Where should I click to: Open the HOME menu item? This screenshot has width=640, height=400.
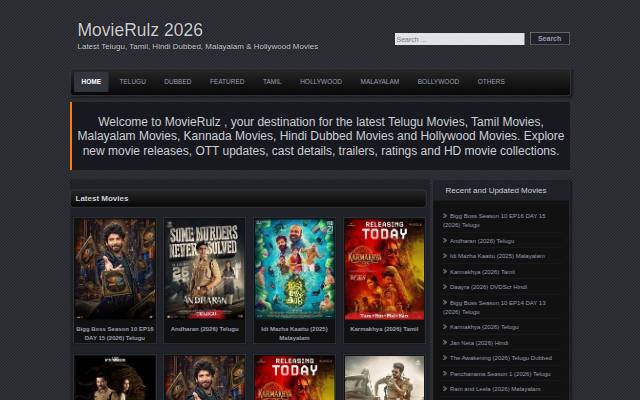[x=91, y=82]
